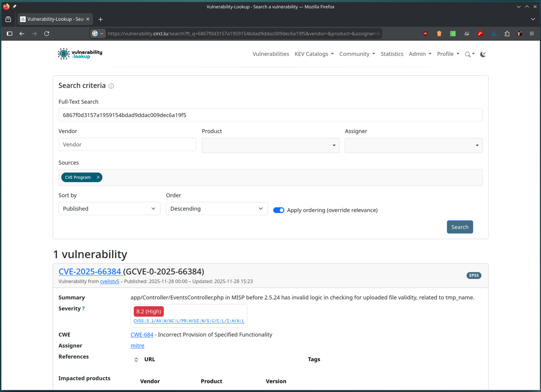Click into the Vendor input field

(127, 144)
